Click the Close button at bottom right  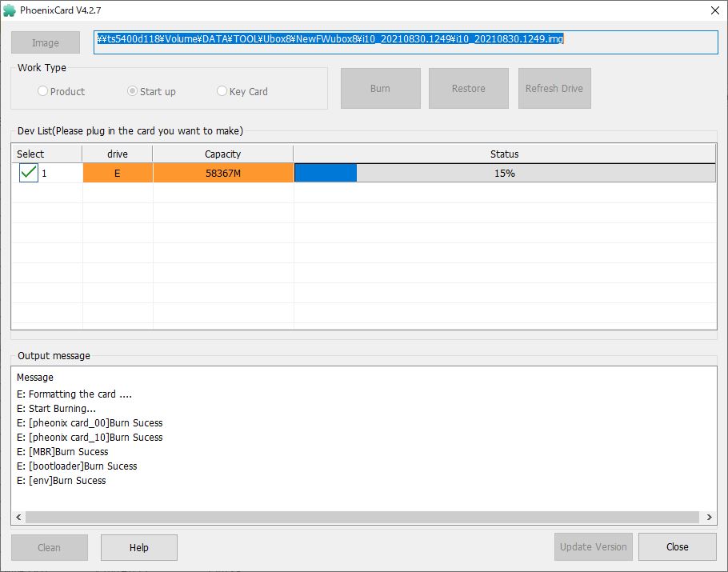click(x=678, y=547)
